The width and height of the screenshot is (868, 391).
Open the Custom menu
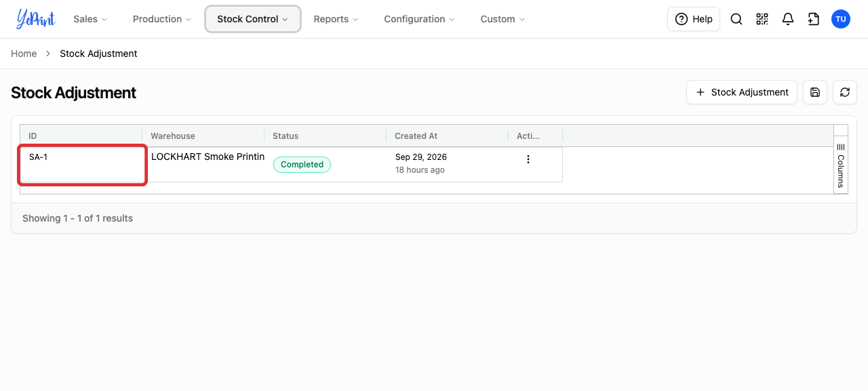coord(502,19)
